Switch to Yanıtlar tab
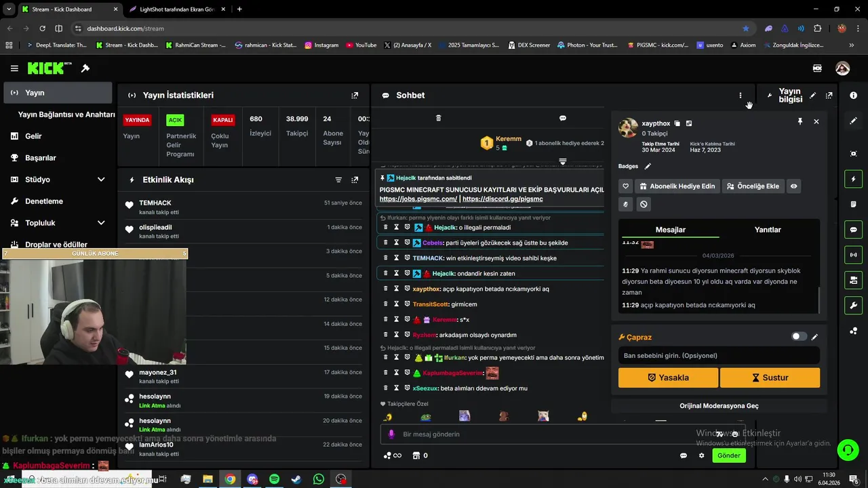The width and height of the screenshot is (868, 488). point(768,230)
